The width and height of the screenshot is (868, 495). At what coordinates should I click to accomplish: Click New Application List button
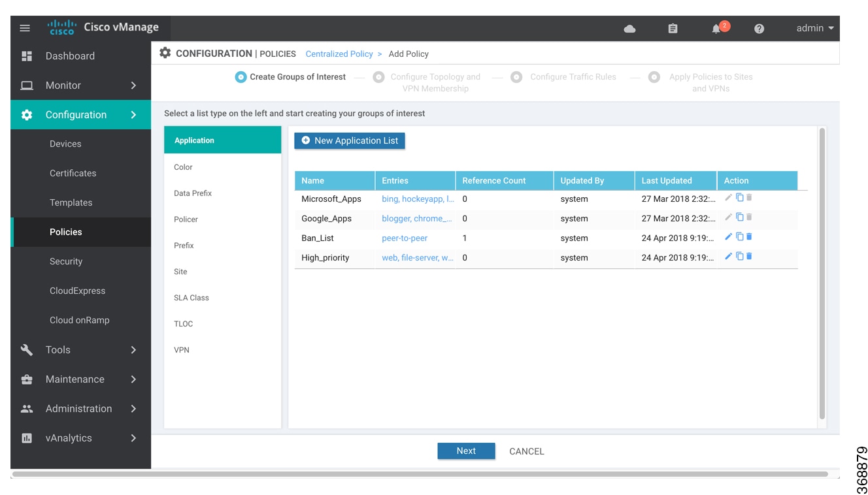[350, 141]
